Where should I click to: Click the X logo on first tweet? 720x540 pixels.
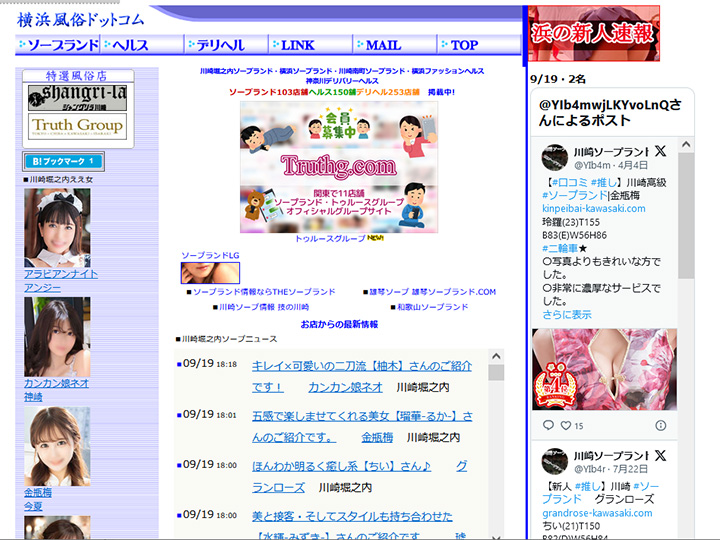pyautogui.click(x=660, y=151)
